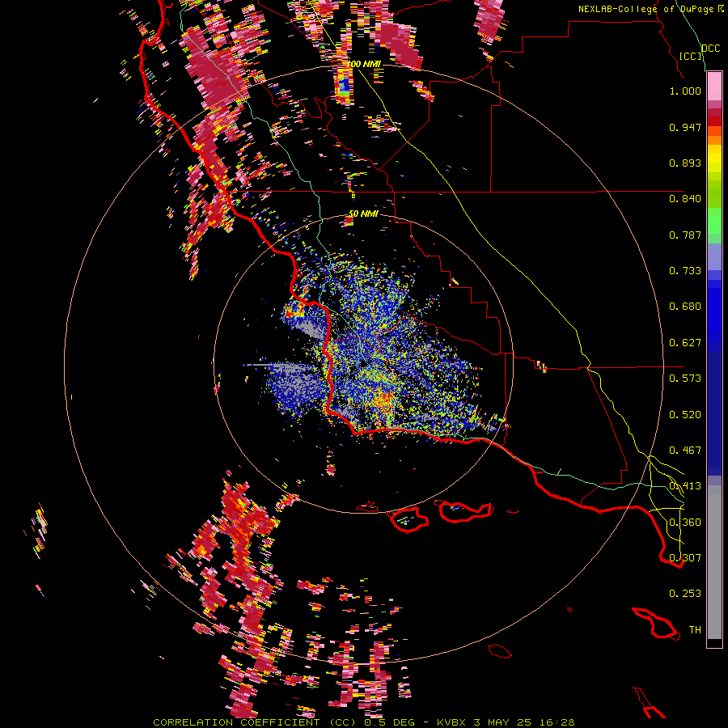
Task: Click the 0.680 scale value
Action: (685, 307)
